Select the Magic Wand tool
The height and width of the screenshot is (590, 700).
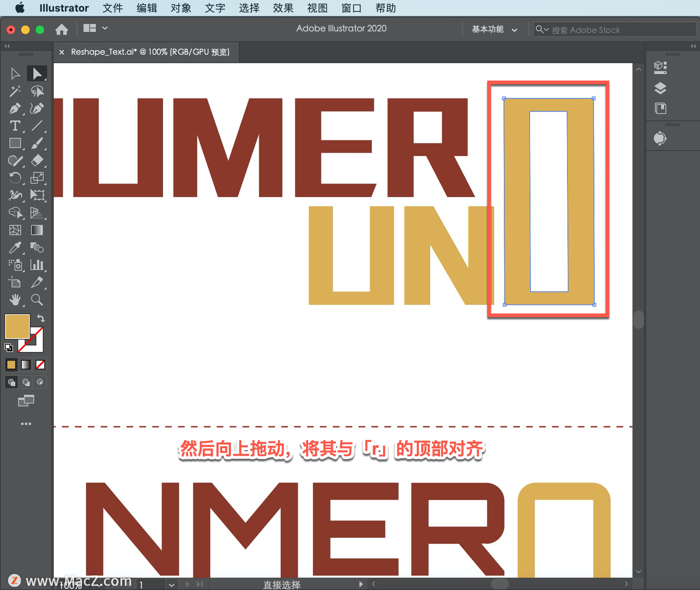click(15, 91)
